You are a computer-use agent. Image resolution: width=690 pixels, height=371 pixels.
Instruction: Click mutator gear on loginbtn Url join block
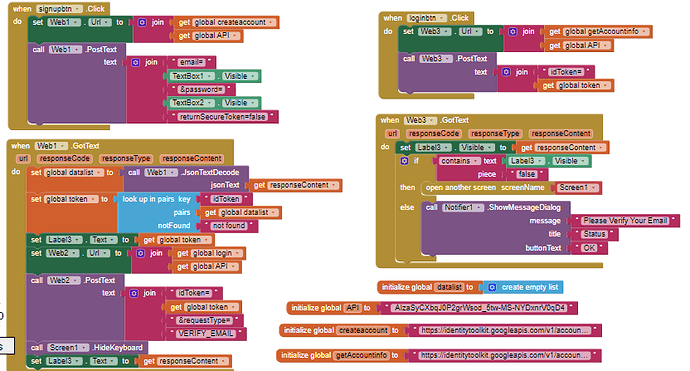513,31
